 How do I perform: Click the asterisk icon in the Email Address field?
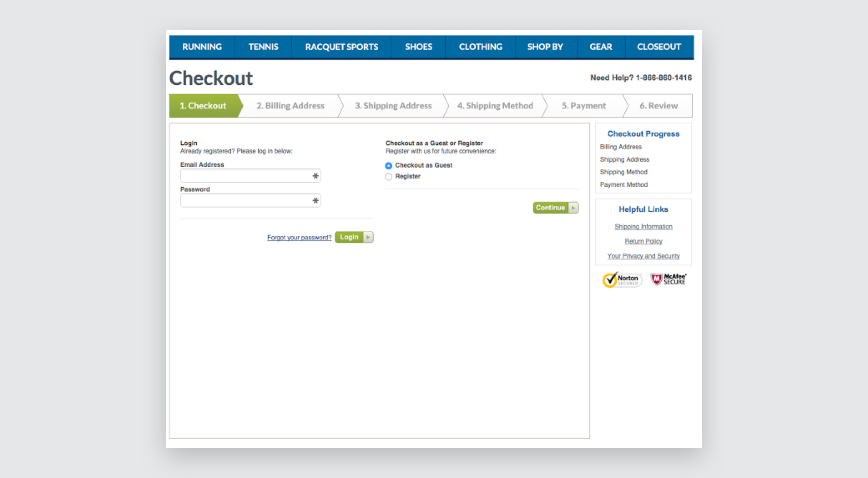(315, 176)
